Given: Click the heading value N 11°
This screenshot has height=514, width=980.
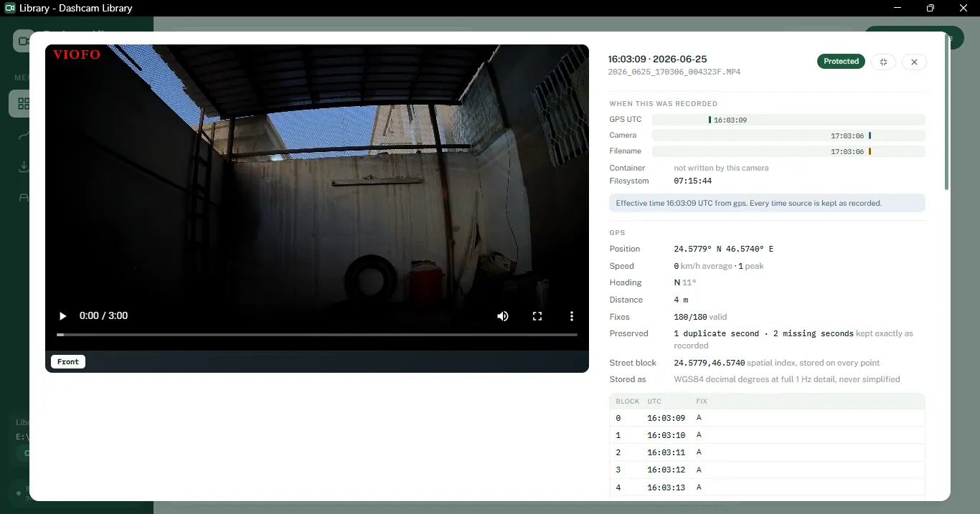Looking at the screenshot, I should pos(685,282).
